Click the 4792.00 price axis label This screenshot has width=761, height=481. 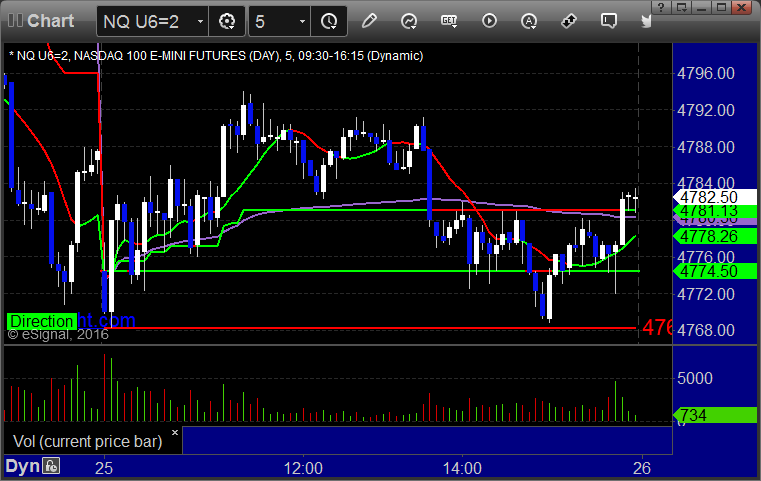[706, 110]
